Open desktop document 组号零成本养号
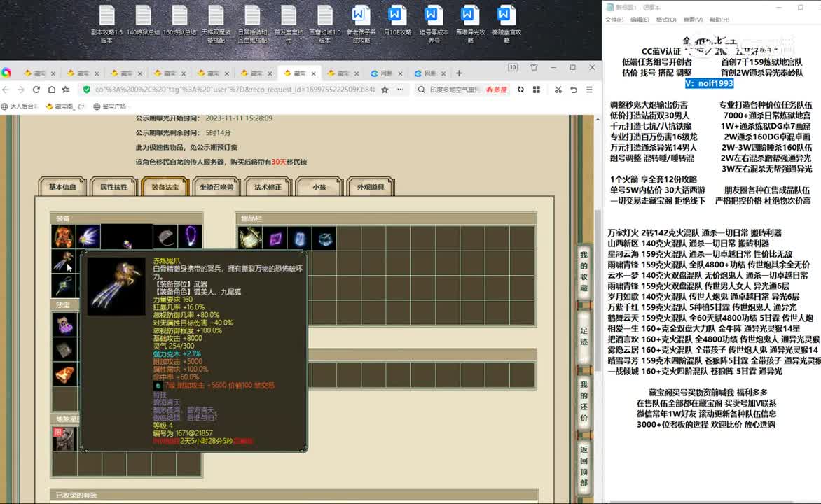The width and height of the screenshot is (821, 504). 434,24
